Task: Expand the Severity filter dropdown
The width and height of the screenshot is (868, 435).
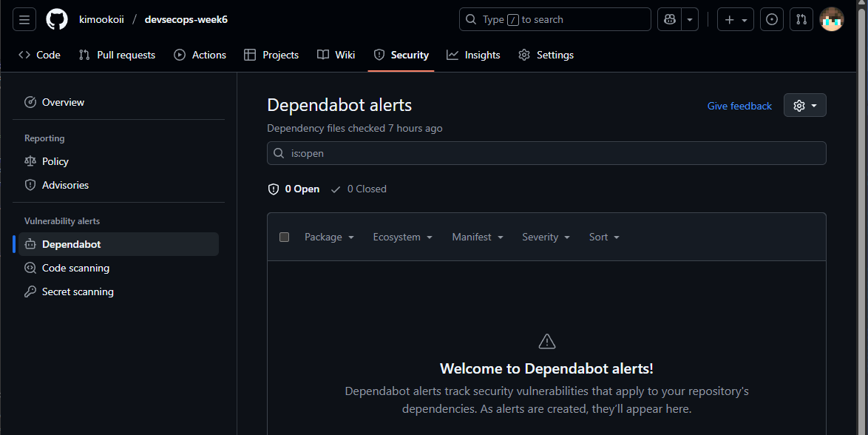Action: pyautogui.click(x=546, y=237)
